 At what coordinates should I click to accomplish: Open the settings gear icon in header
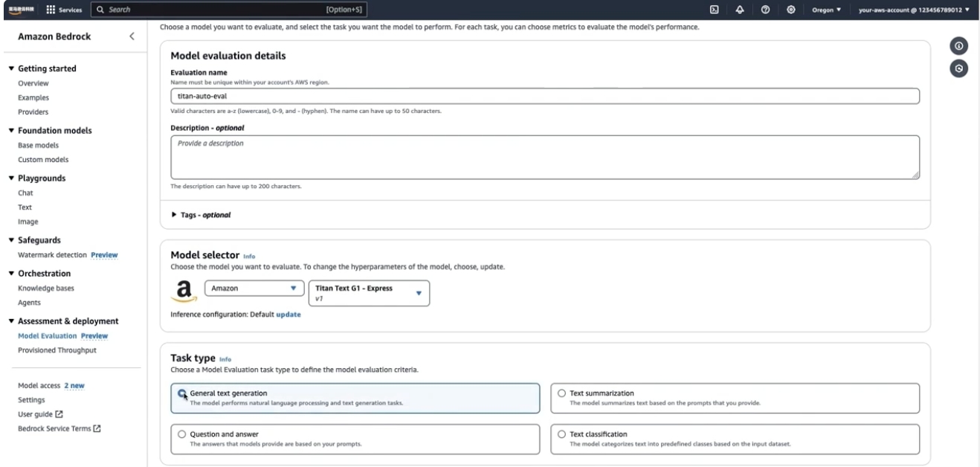tap(790, 10)
